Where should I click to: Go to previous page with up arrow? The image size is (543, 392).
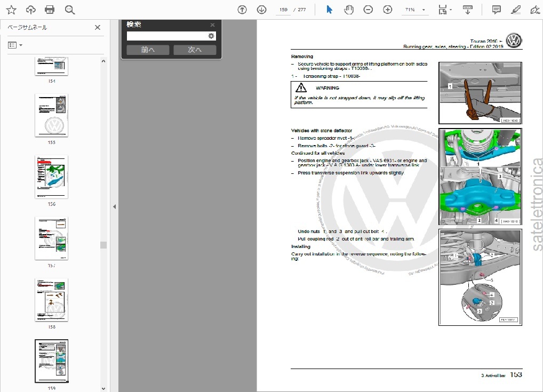pos(242,10)
